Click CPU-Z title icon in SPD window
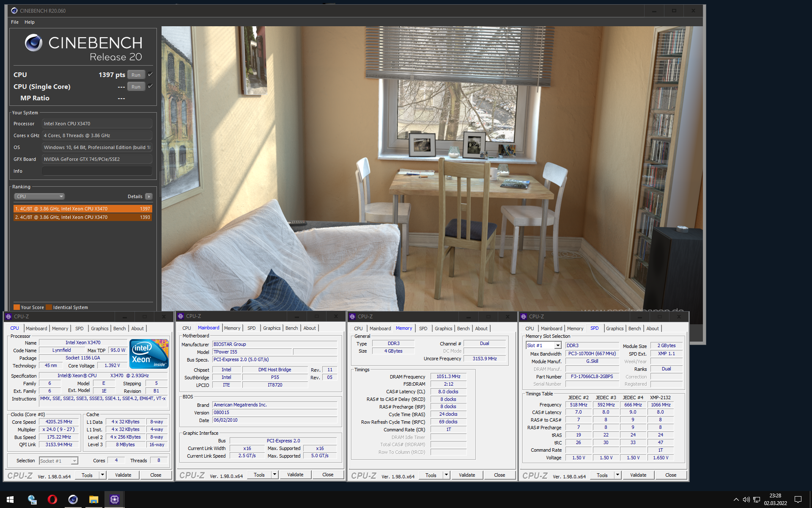The width and height of the screenshot is (812, 508). (524, 316)
